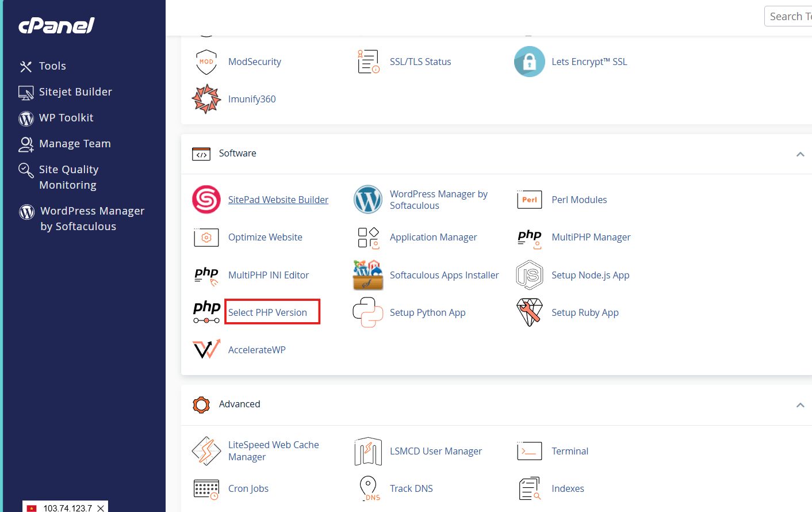This screenshot has width=812, height=512.
Task: Click the MultiPHP INI Editor icon
Action: [206, 276]
